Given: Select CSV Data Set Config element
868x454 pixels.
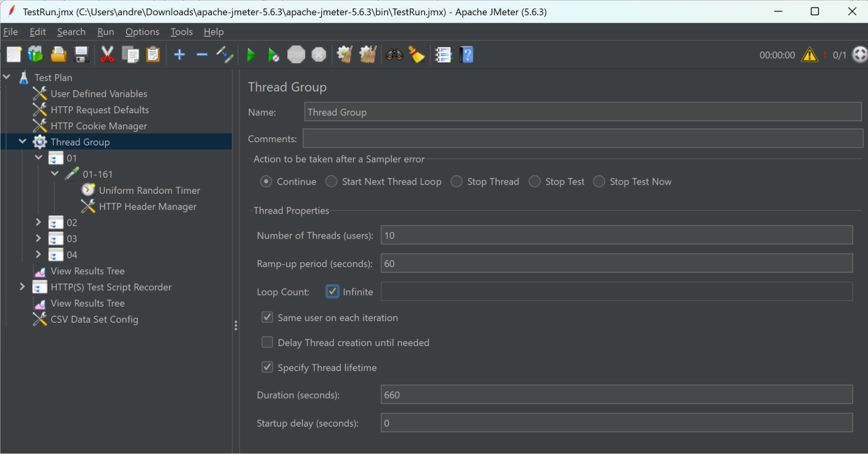Looking at the screenshot, I should (94, 319).
